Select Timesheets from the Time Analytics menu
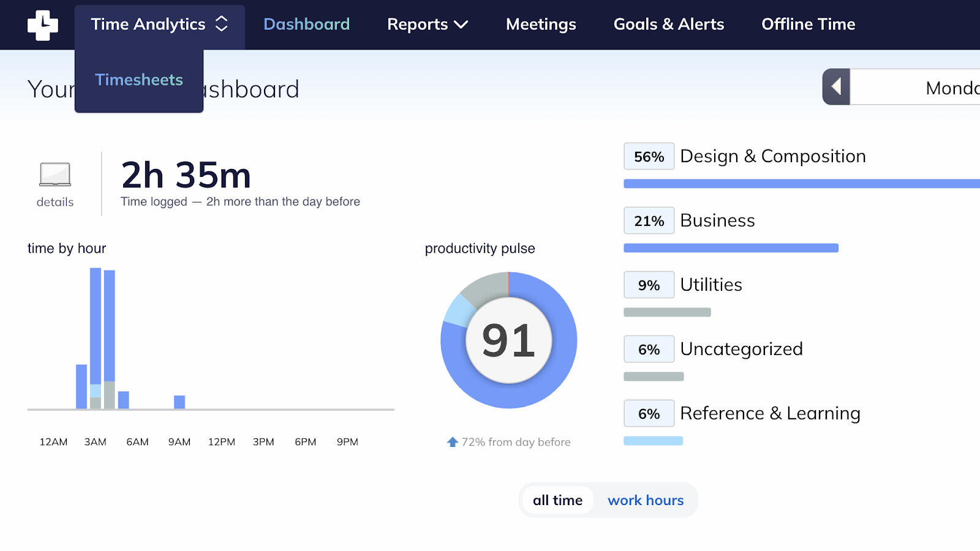 139,80
